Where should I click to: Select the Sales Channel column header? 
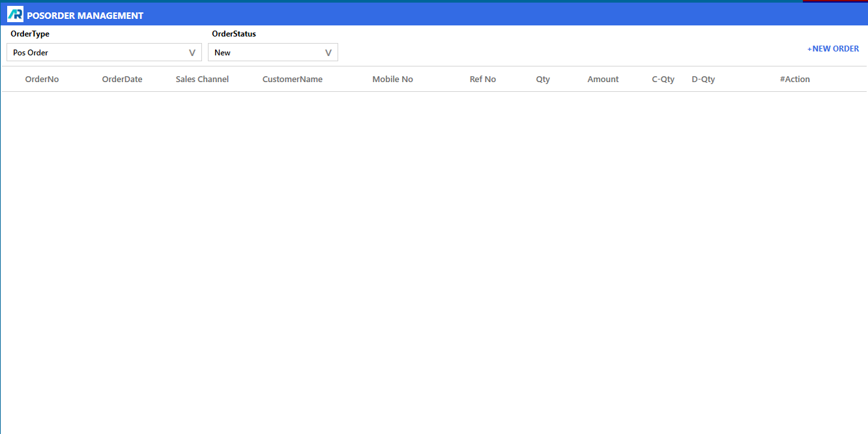click(202, 79)
